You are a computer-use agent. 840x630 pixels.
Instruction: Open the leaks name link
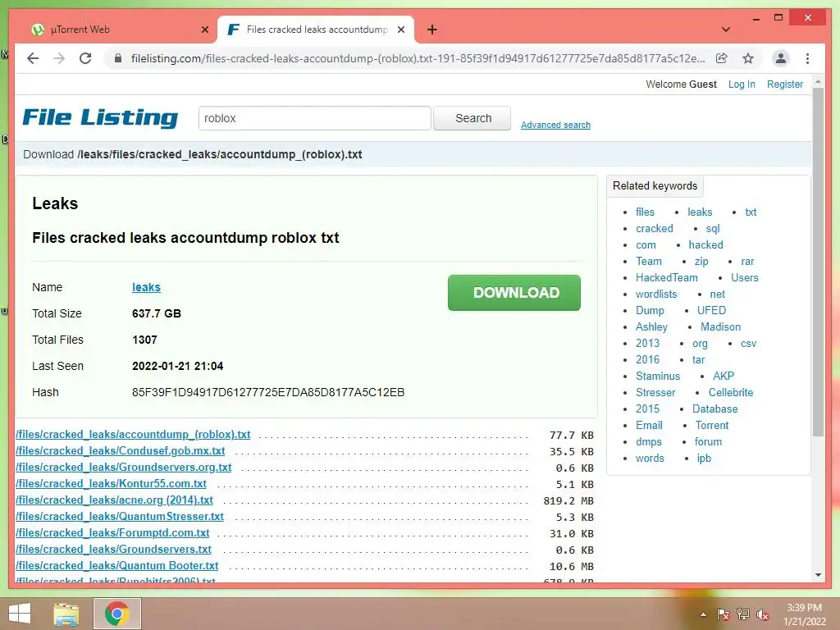(146, 287)
